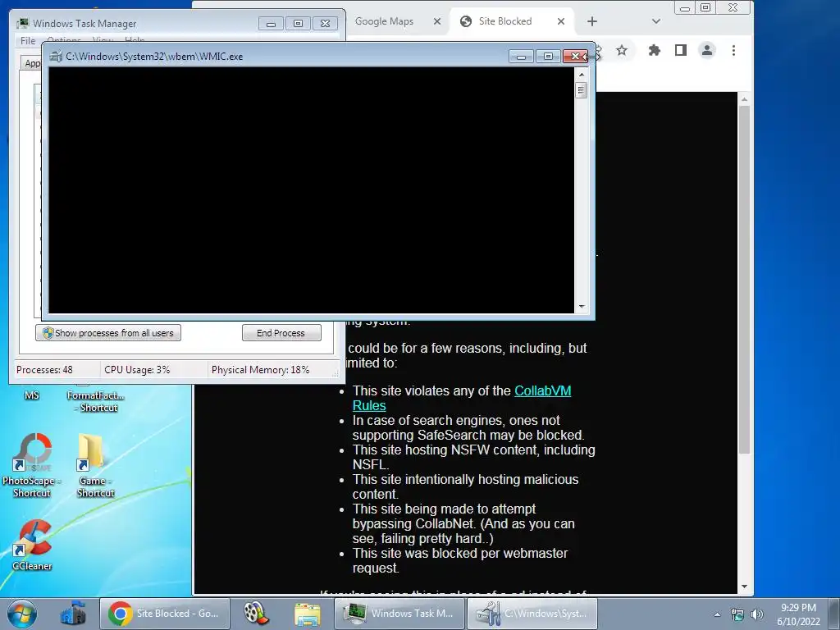Open Chrome extensions puzzle icon
Screen dimensions: 840x630
pyautogui.click(x=654, y=50)
